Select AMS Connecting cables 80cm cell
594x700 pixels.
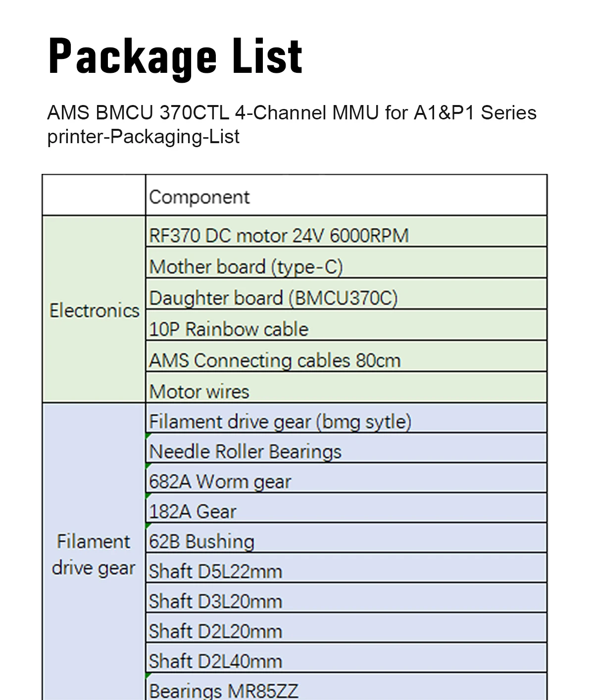coord(346,356)
